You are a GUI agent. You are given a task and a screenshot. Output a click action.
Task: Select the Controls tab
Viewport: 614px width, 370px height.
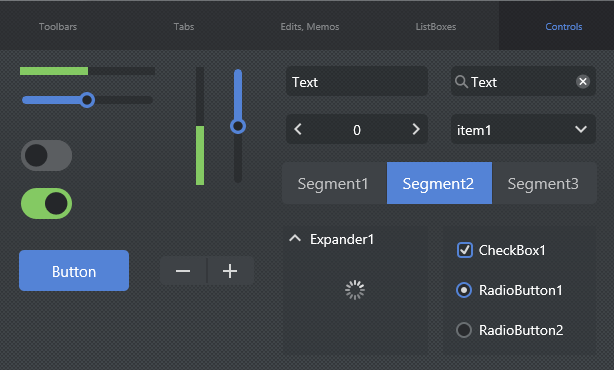564,27
